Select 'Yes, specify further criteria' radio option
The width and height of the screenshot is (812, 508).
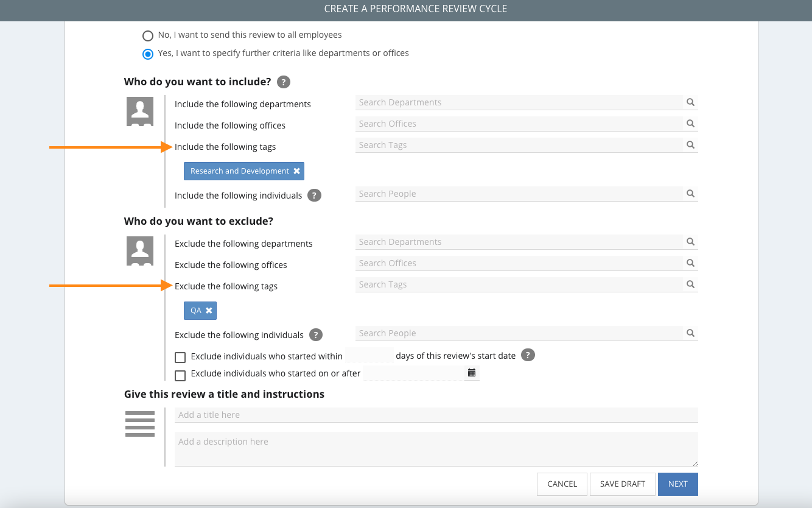click(148, 54)
